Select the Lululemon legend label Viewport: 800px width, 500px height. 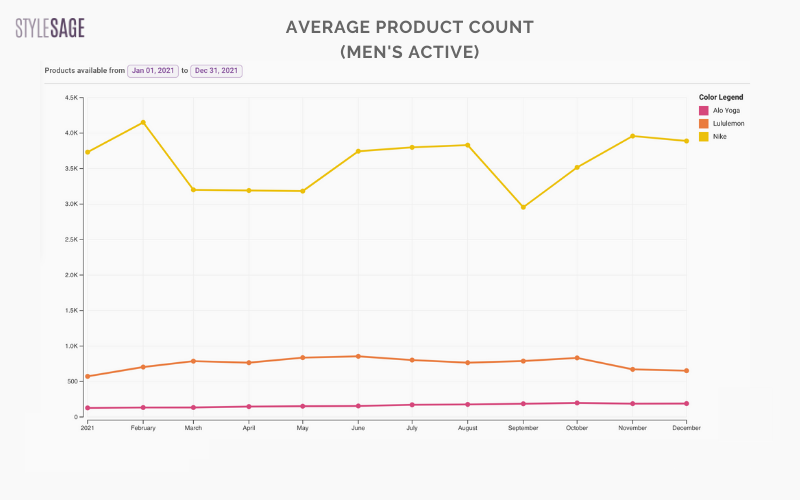[729, 123]
